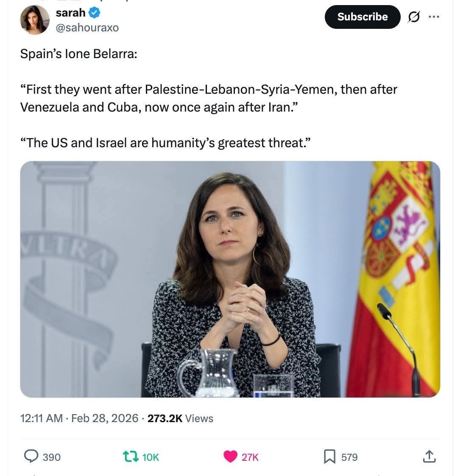Click the blue verified badge beside sarah
466x476 pixels.
pyautogui.click(x=95, y=13)
